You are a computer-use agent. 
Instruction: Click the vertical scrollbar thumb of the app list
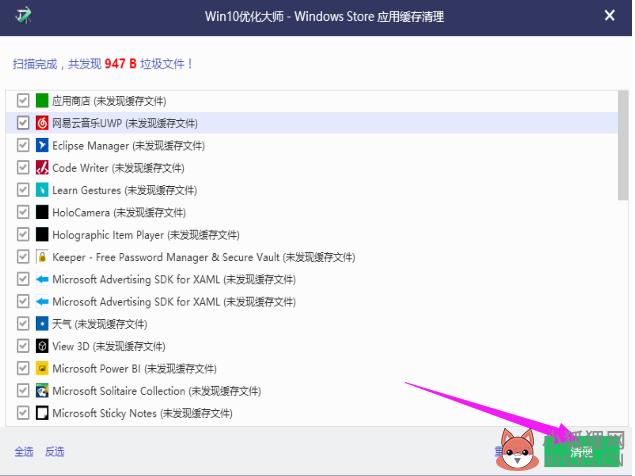tap(623, 145)
